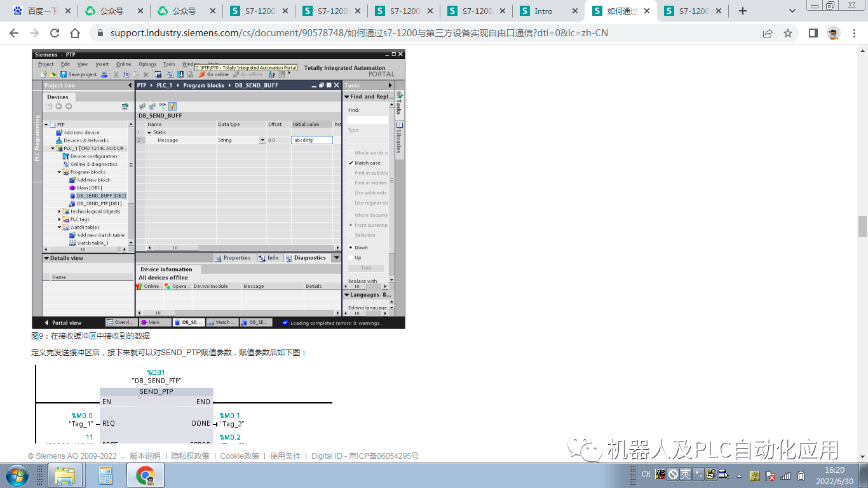The image size is (868, 488).
Task: Bookmark this page with the star
Action: click(788, 33)
